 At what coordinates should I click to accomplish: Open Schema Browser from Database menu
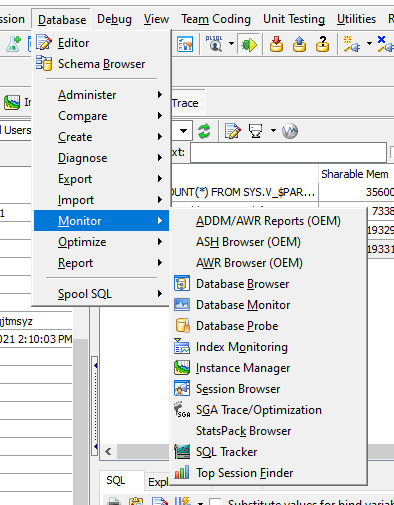[101, 64]
